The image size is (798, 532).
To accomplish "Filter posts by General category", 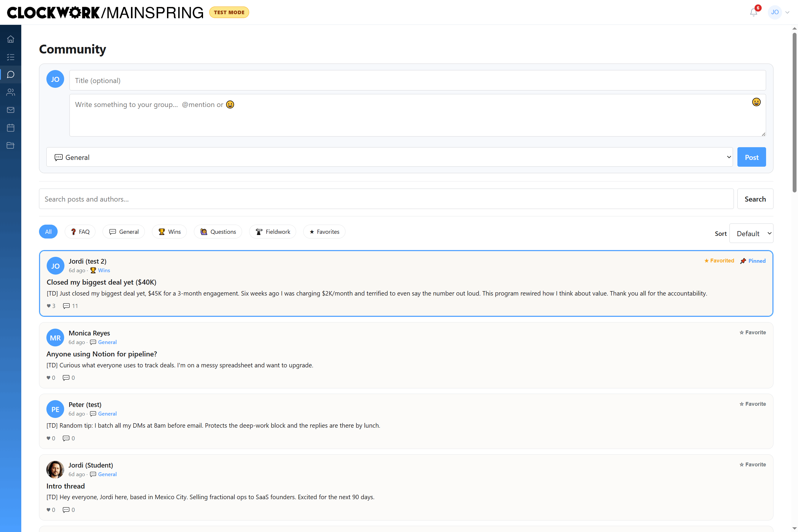I will [124, 232].
